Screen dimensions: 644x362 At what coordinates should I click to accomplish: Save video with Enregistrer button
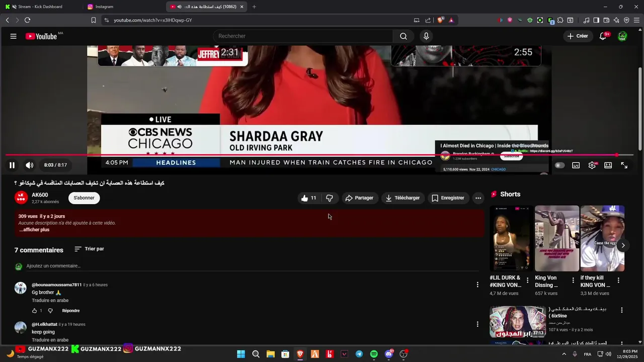[x=448, y=198]
